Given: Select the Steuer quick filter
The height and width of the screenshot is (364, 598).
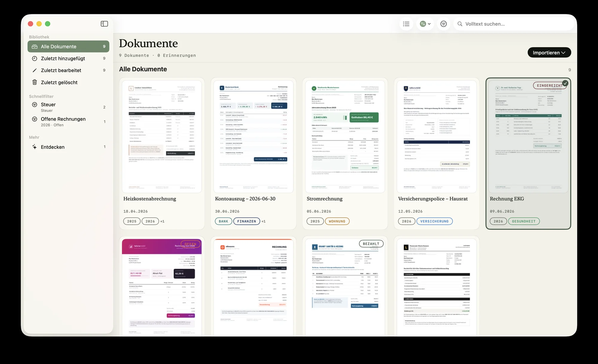Looking at the screenshot, I should point(68,107).
